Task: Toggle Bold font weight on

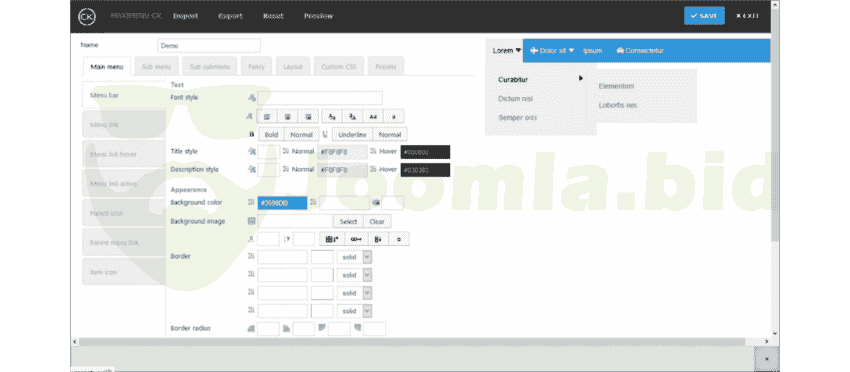Action: coord(271,134)
